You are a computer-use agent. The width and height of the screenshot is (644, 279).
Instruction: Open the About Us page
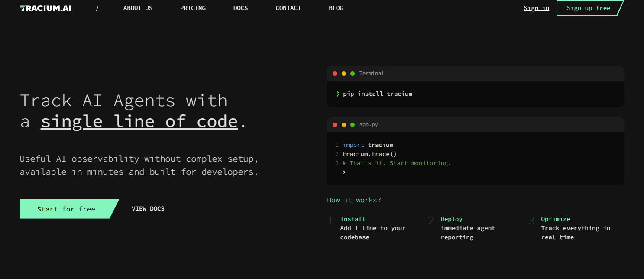138,8
